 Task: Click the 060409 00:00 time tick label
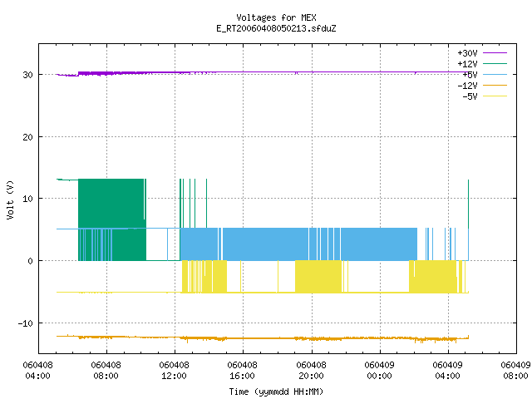tap(379, 371)
